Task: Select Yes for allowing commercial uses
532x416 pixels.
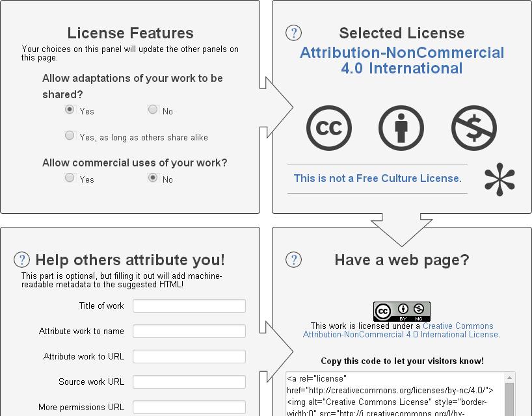Action: [x=70, y=177]
